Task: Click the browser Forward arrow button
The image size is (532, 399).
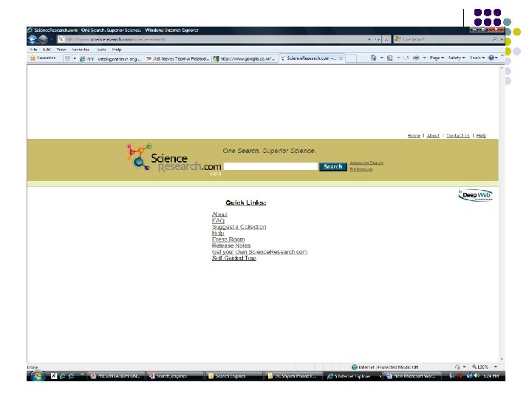Action: (x=43, y=40)
